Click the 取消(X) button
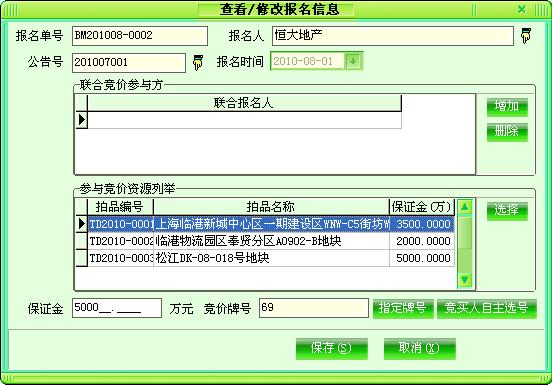Viewport: 552px width, 385px height. tap(420, 349)
